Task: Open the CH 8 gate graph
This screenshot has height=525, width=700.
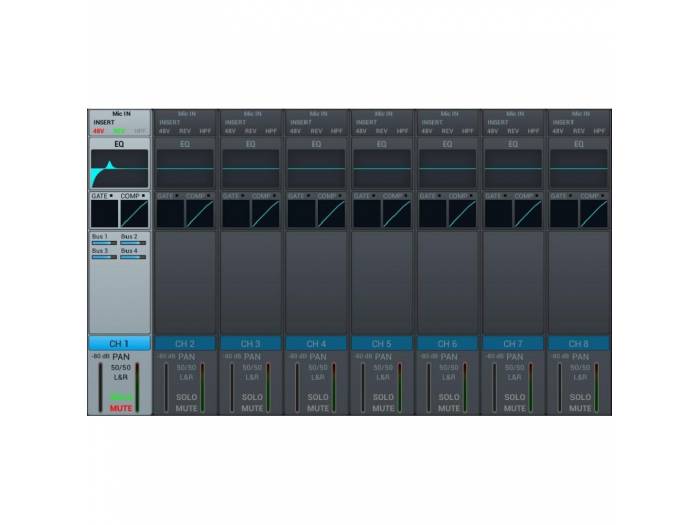Action: pyautogui.click(x=563, y=214)
